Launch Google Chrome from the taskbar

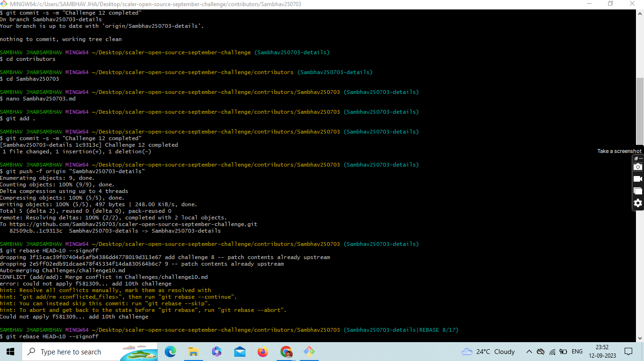click(286, 352)
